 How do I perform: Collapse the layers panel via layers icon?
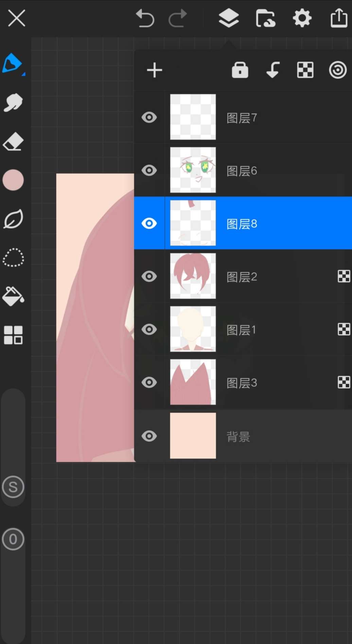click(229, 18)
